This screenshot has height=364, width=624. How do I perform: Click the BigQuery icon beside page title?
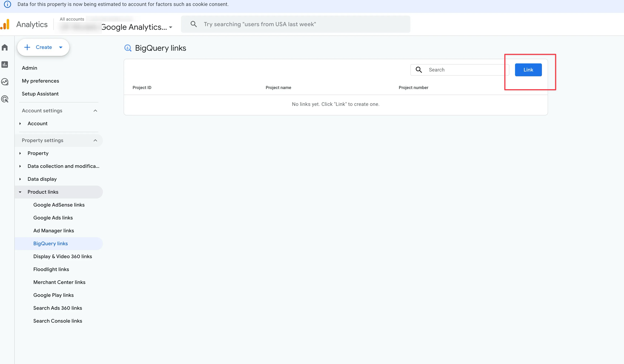[128, 48]
